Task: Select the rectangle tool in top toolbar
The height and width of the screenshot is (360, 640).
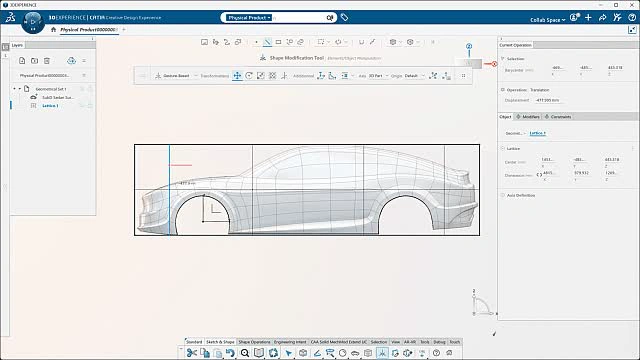Action: [x=278, y=42]
